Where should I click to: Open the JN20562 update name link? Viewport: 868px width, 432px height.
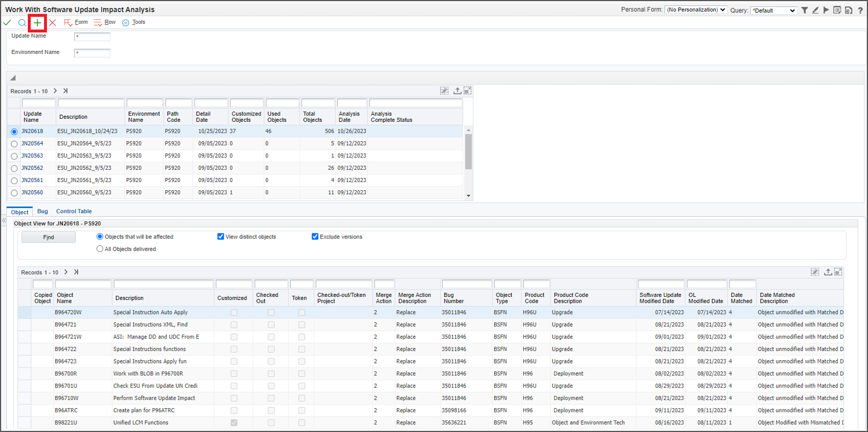point(32,168)
